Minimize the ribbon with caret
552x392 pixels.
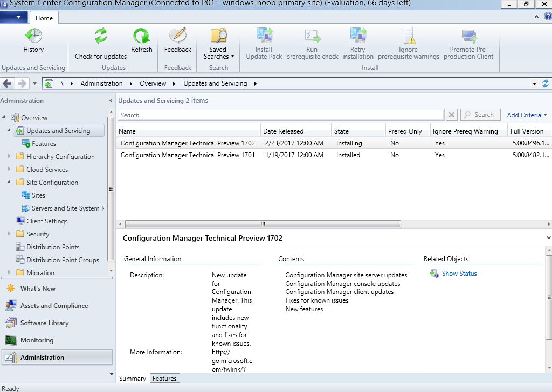click(x=536, y=17)
